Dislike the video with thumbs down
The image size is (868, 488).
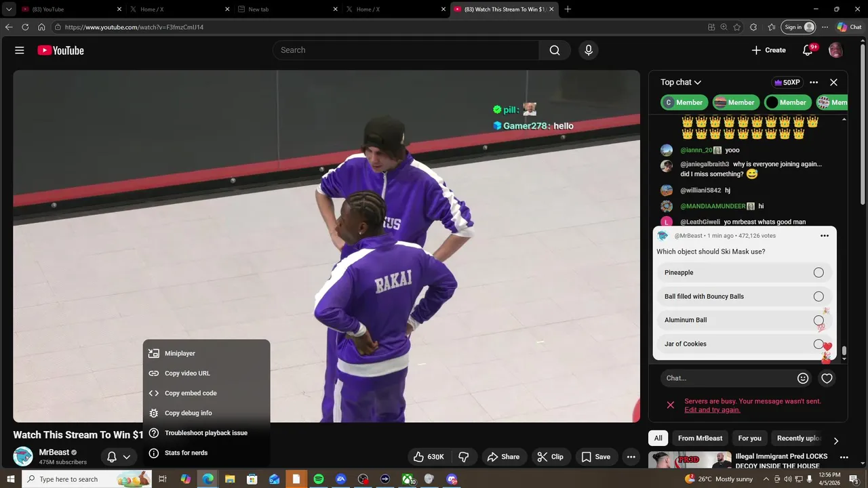[464, 457]
